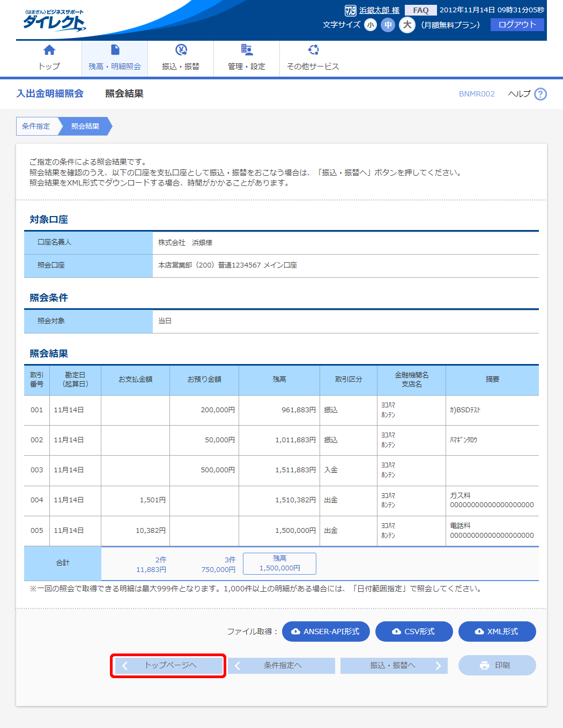Viewport: 563px width, 728px height.
Task: Open その他サービス circular icon menu
Action: coord(313,50)
